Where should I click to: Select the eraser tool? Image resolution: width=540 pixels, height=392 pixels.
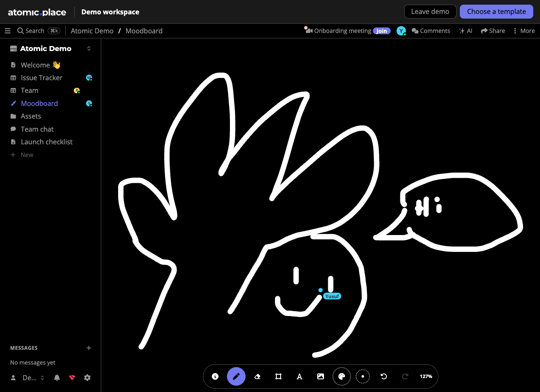point(257,376)
